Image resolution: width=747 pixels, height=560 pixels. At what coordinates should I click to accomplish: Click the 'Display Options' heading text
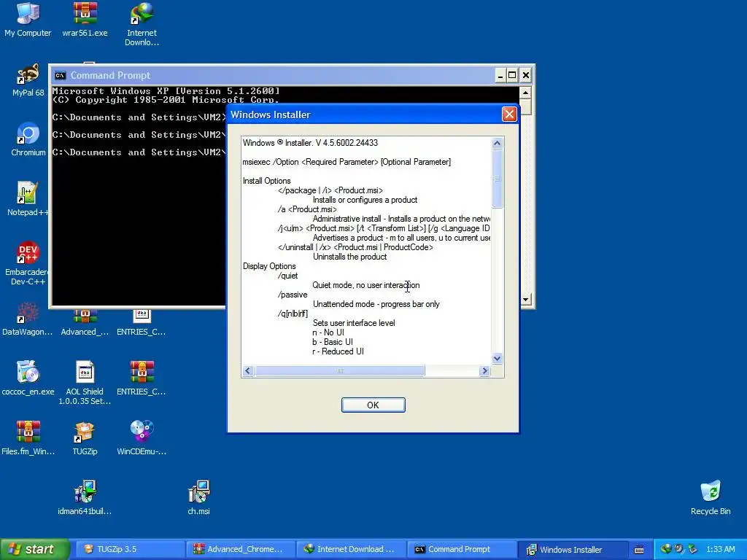tap(269, 266)
